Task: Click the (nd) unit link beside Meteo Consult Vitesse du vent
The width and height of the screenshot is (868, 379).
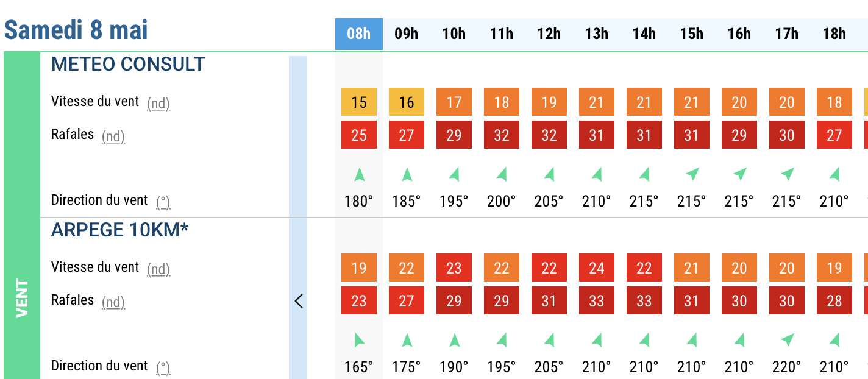Action: point(158,104)
